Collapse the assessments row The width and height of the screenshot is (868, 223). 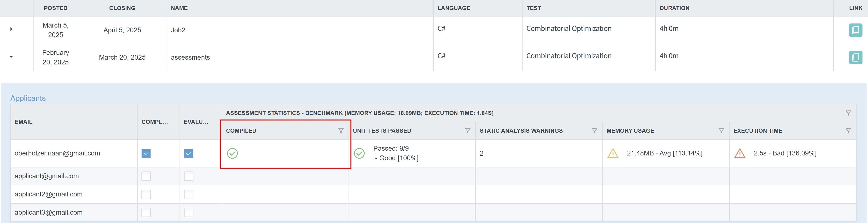[11, 57]
